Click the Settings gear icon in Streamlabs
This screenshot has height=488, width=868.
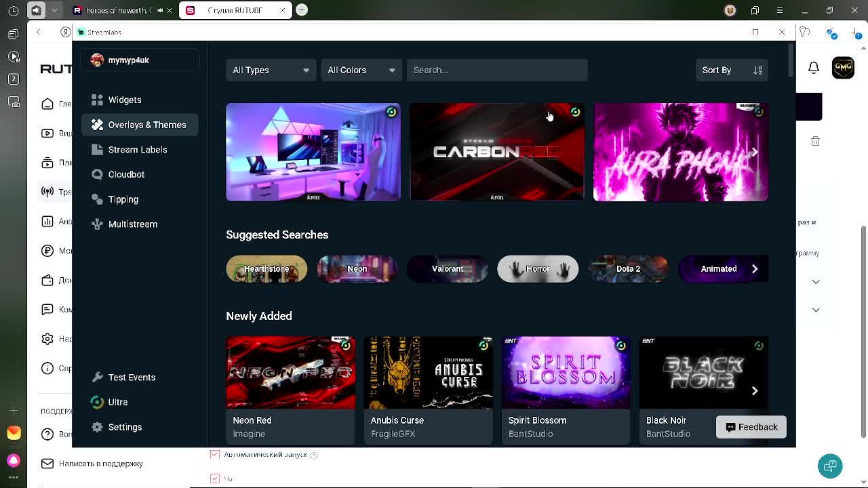97,427
